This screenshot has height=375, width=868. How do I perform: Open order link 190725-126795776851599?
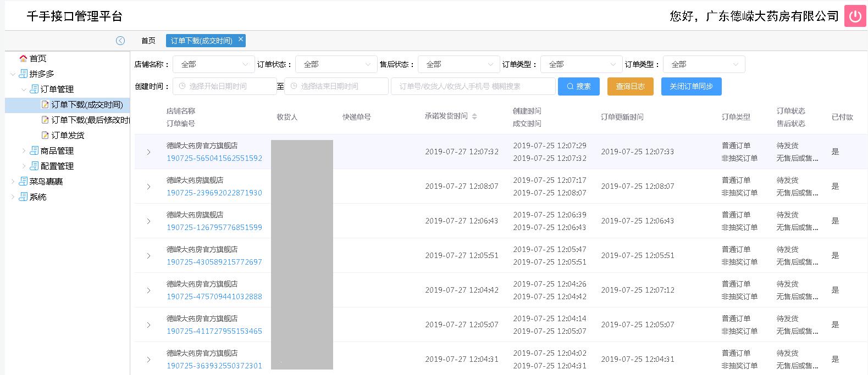214,227
